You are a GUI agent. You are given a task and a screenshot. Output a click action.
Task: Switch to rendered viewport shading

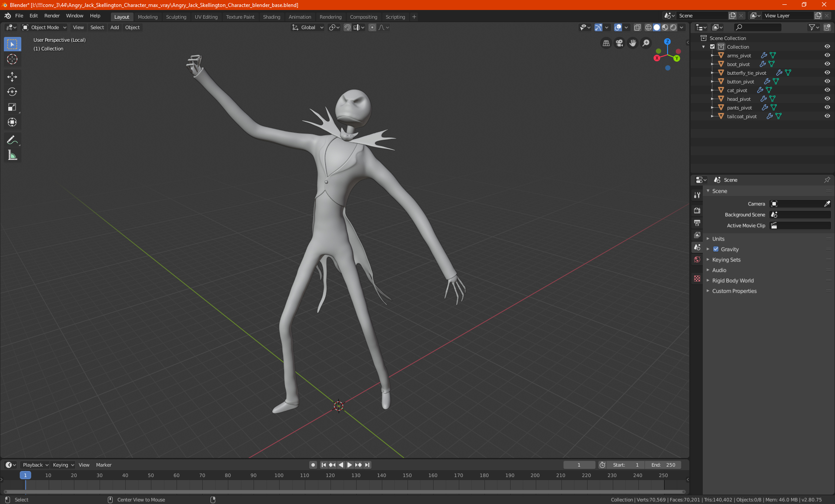pos(673,27)
